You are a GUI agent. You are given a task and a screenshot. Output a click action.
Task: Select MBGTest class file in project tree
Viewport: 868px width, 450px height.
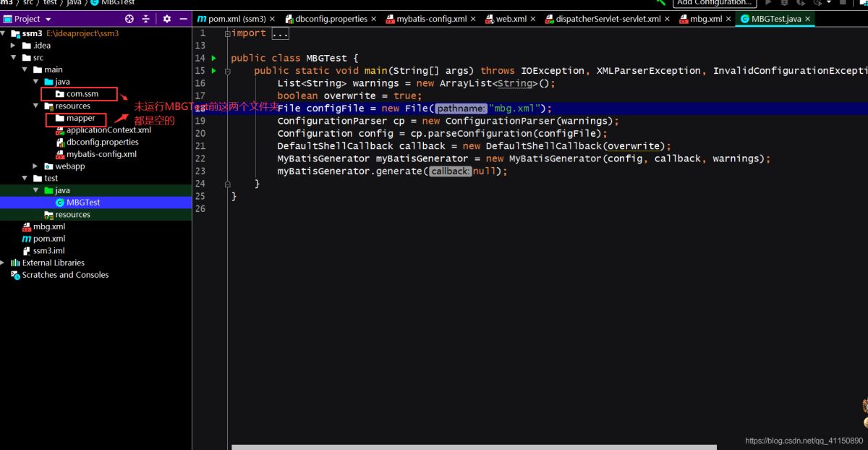[82, 203]
